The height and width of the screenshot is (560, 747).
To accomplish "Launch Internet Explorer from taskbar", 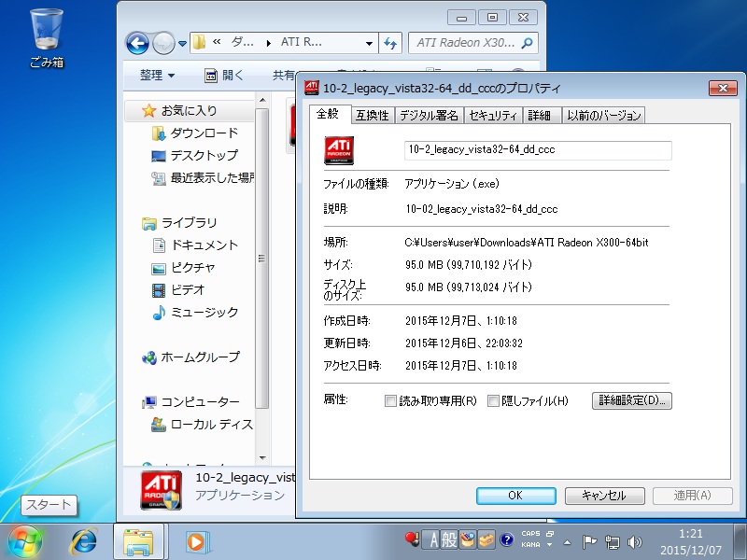I will (84, 541).
